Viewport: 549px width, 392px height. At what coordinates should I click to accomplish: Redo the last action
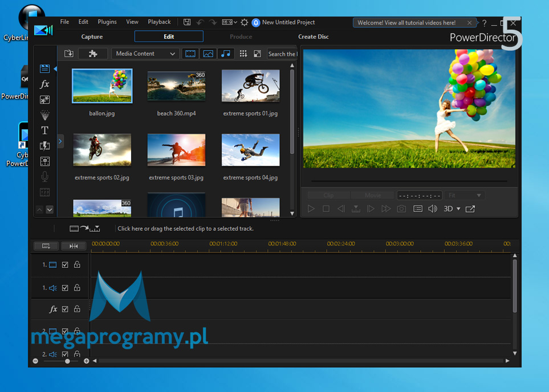(213, 22)
